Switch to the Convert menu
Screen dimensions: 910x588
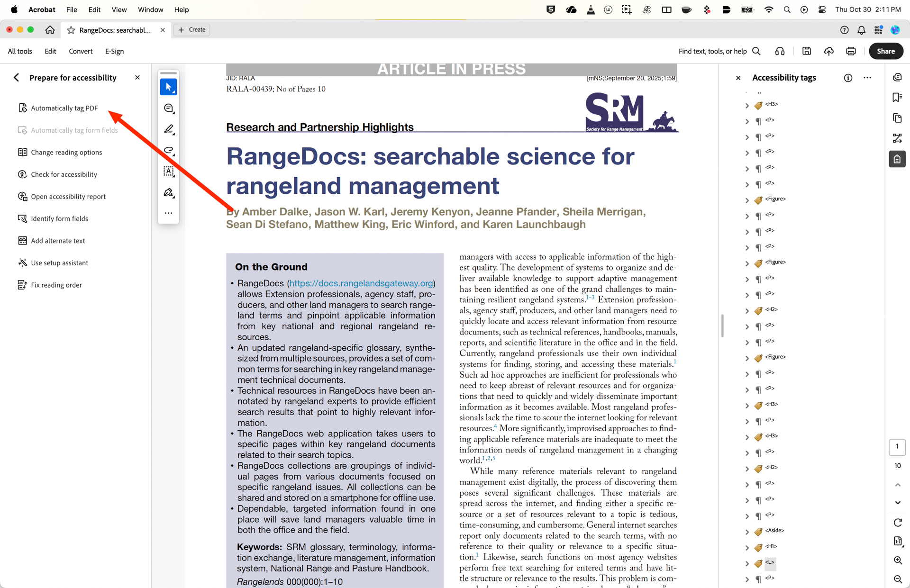click(81, 51)
